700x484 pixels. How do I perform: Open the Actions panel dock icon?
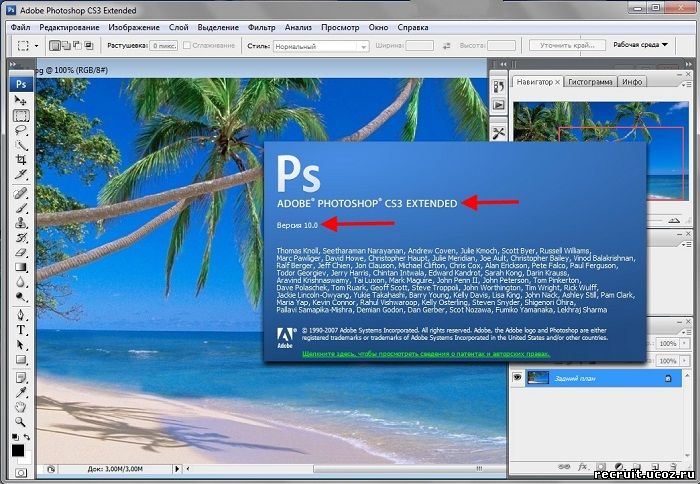click(x=499, y=105)
